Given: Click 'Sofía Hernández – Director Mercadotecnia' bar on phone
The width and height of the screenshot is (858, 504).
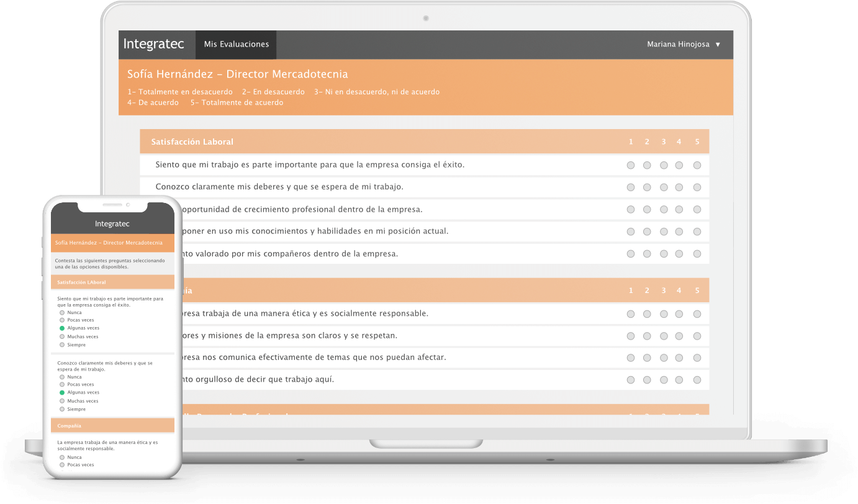Looking at the screenshot, I should click(112, 243).
